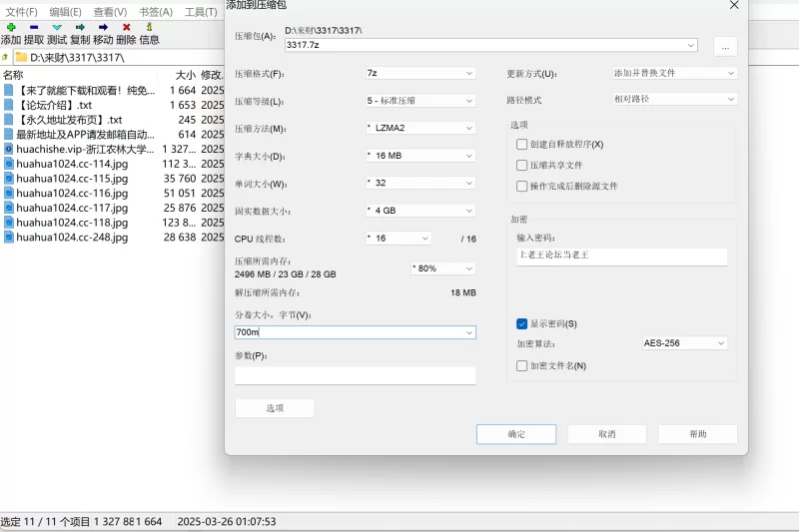Click the image icon of huahua1024.cc-115.jpg
Screen dimensions: 799x532
pyautogui.click(x=9, y=179)
